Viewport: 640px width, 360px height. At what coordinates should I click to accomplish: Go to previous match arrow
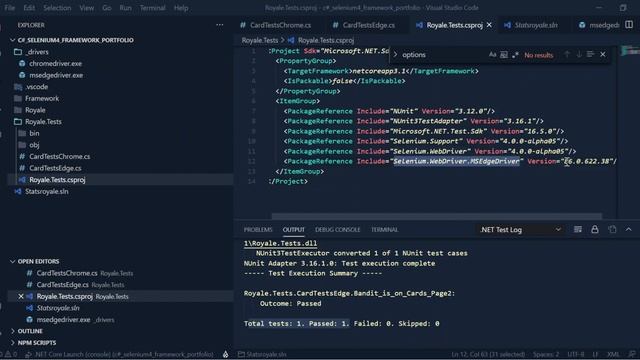click(x=567, y=54)
